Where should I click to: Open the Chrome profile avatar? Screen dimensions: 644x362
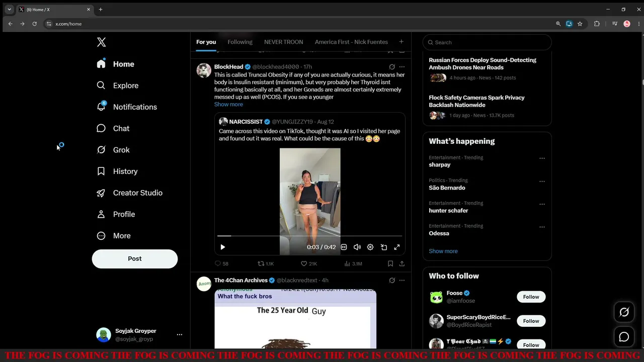(x=627, y=24)
